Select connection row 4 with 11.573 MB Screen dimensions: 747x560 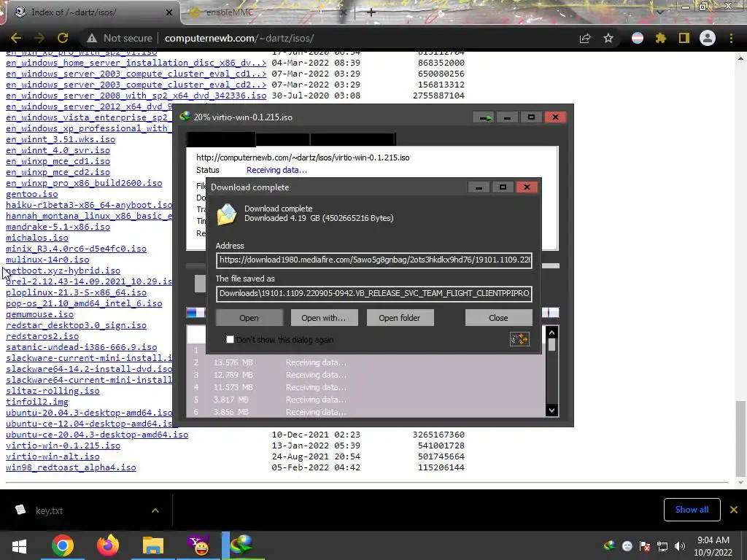tap(365, 387)
